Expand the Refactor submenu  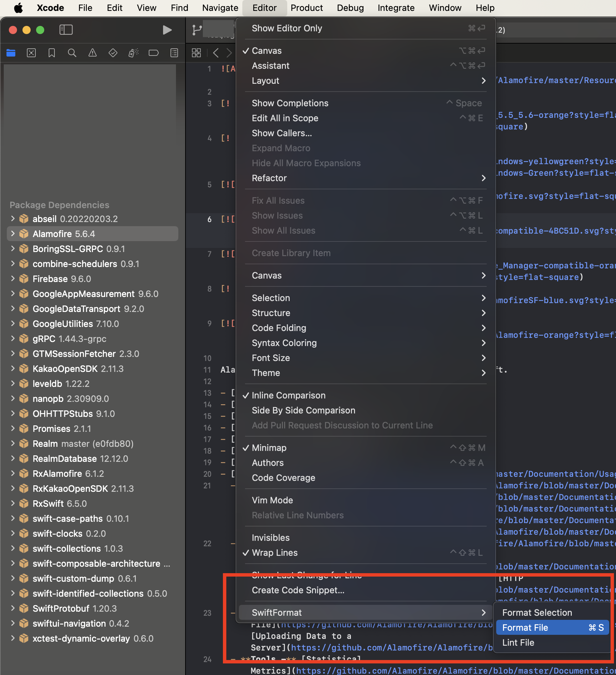(366, 178)
